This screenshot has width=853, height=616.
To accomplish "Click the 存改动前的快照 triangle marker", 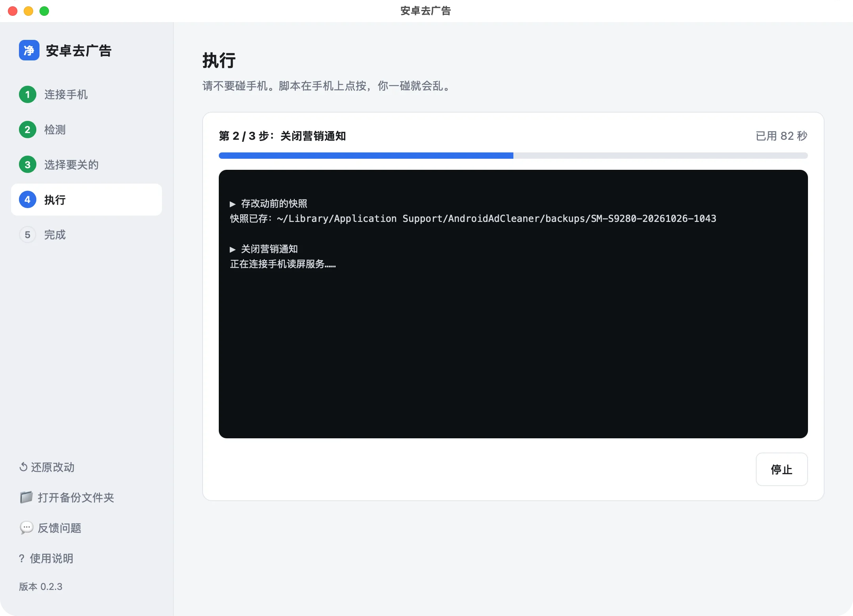I will [233, 204].
